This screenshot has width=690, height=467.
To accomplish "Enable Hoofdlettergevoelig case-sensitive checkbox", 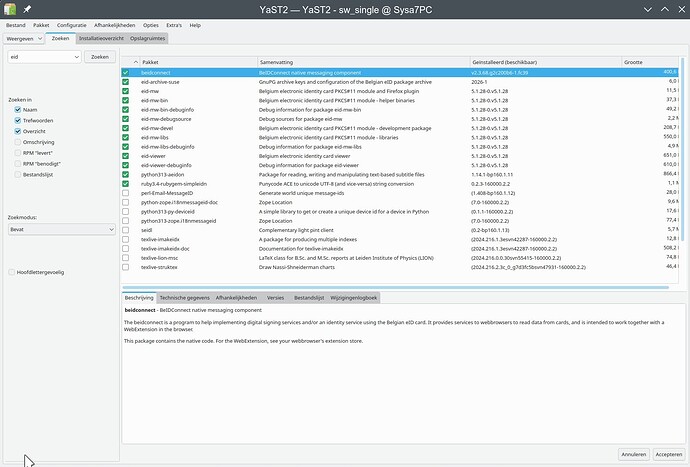I will 11,272.
